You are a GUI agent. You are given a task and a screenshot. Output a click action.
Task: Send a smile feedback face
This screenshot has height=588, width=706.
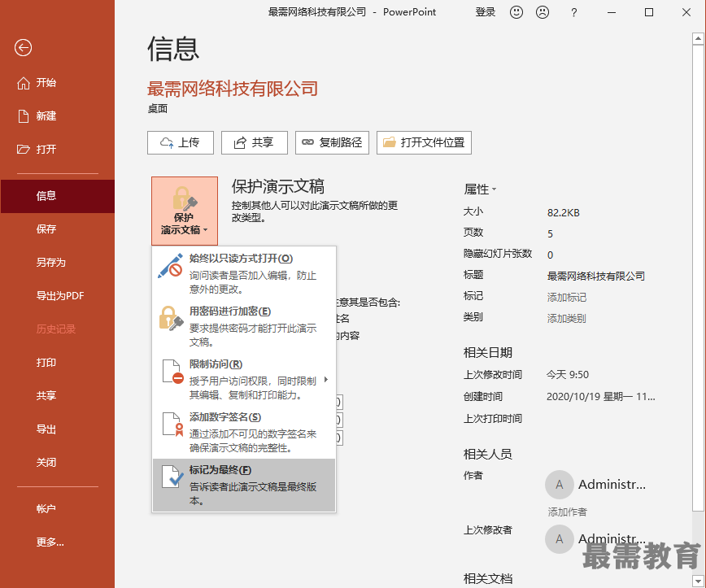(x=516, y=12)
